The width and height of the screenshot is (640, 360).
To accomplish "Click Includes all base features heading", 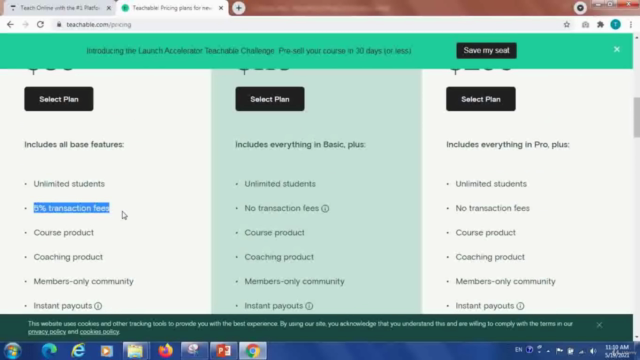I will click(74, 144).
